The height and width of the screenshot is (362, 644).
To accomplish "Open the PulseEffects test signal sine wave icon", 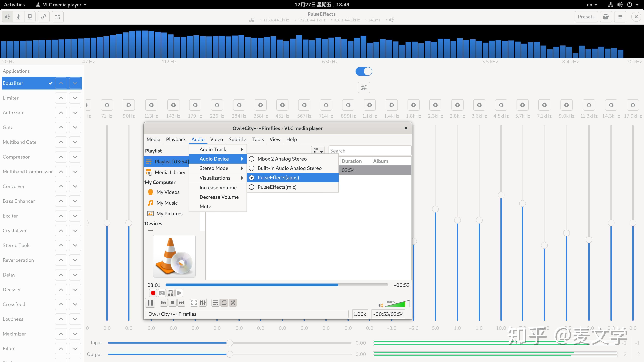I will pyautogui.click(x=44, y=17).
